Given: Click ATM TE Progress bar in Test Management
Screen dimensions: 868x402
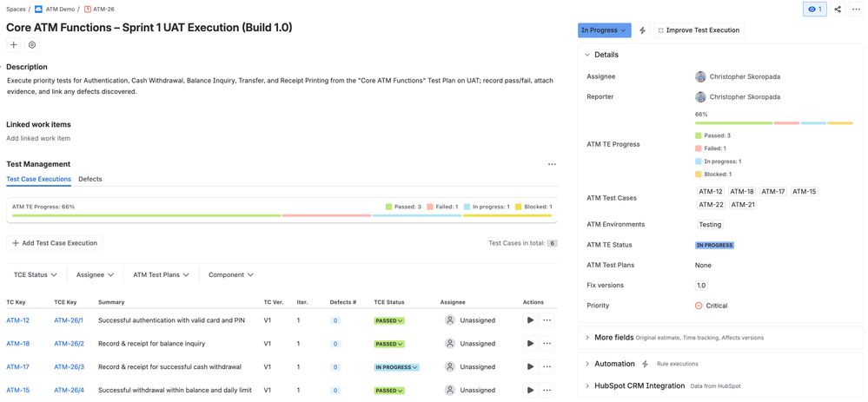Looking at the screenshot, I should click(x=282, y=215).
